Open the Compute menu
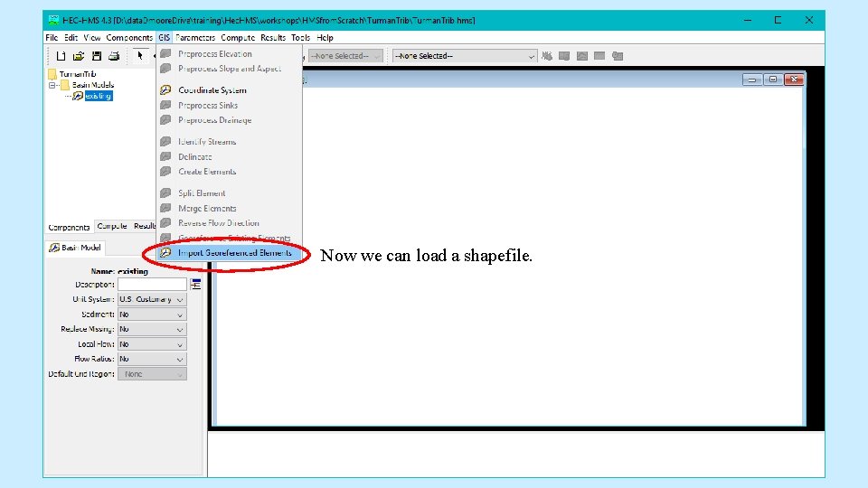 [x=238, y=38]
